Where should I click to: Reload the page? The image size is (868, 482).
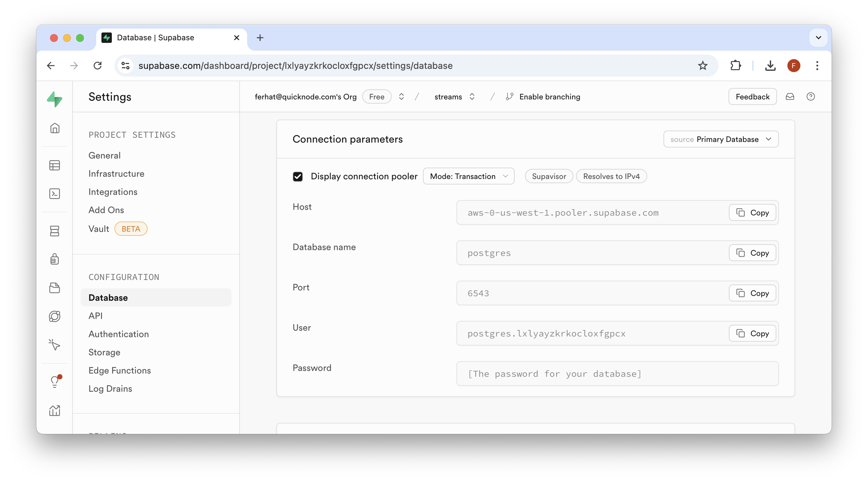click(x=98, y=66)
